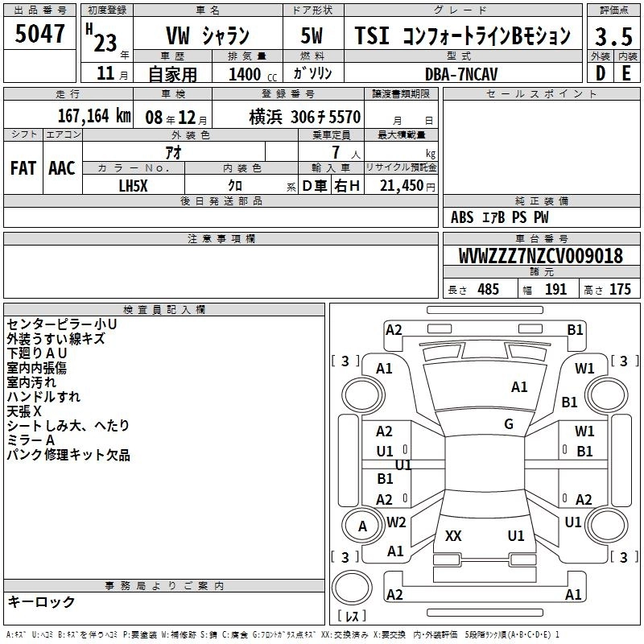Select the [レス] label under spare wheel
The image size is (644, 644).
352,616
